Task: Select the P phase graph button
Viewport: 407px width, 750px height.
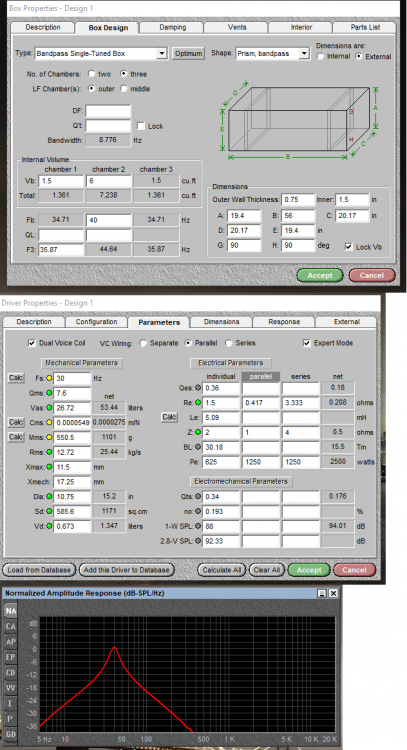Action: tap(11, 718)
